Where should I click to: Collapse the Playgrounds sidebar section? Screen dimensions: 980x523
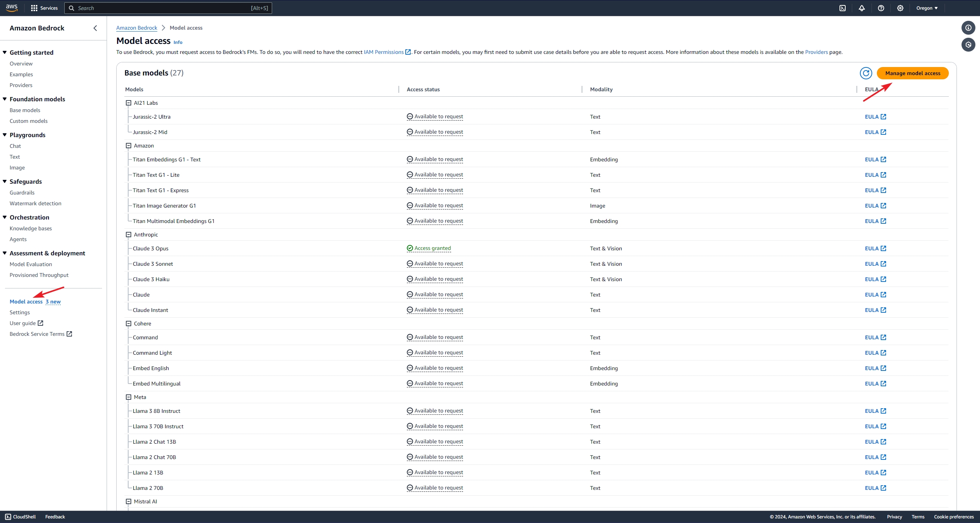coord(5,135)
